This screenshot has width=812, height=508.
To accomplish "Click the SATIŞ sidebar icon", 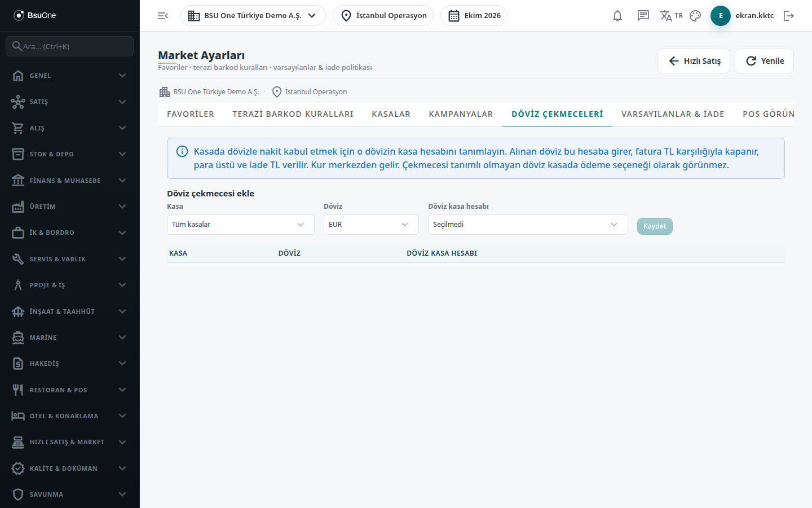I will coord(18,102).
